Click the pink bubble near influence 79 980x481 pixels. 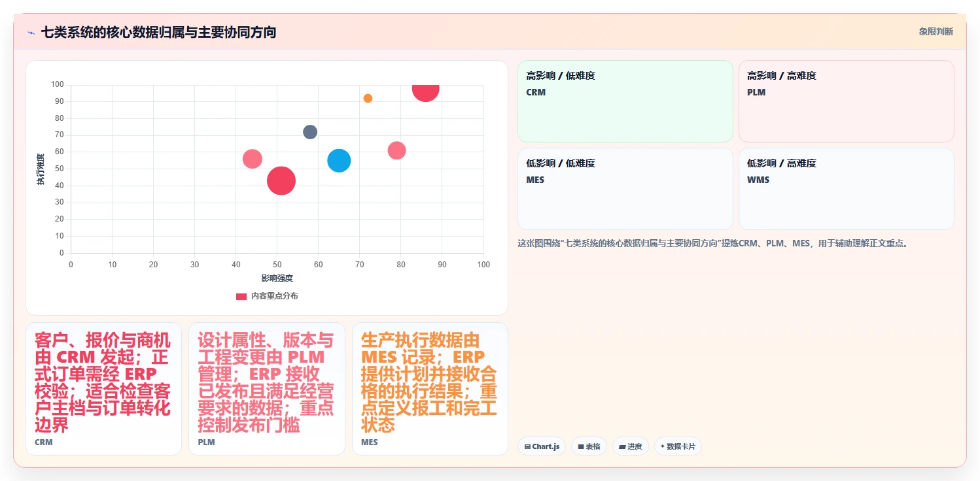click(396, 150)
